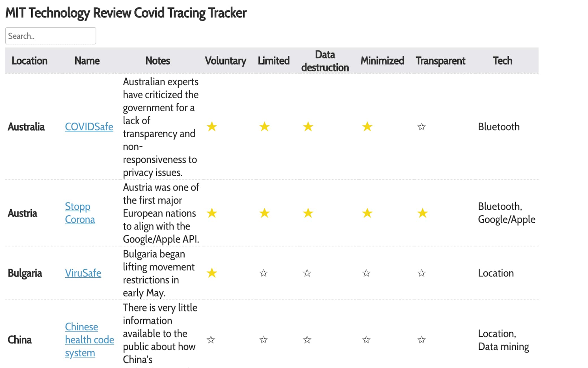Click Austria's filled Transparent star
The height and width of the screenshot is (368, 588).
tap(422, 213)
